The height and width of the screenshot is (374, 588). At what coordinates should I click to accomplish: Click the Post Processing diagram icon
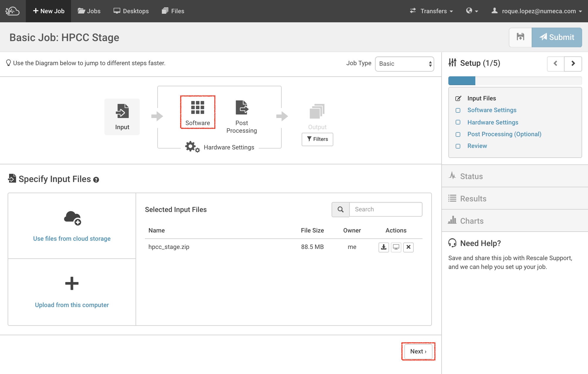[x=241, y=108]
